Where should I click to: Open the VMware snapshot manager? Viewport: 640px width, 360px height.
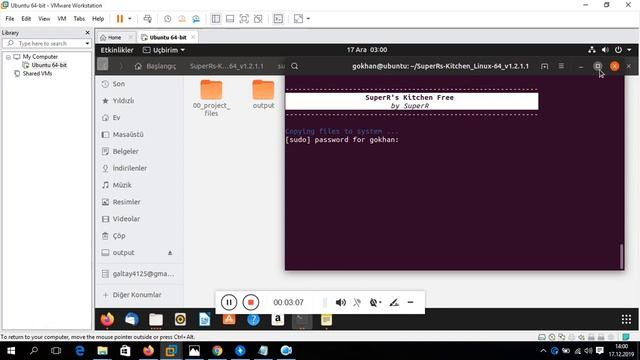(x=196, y=19)
